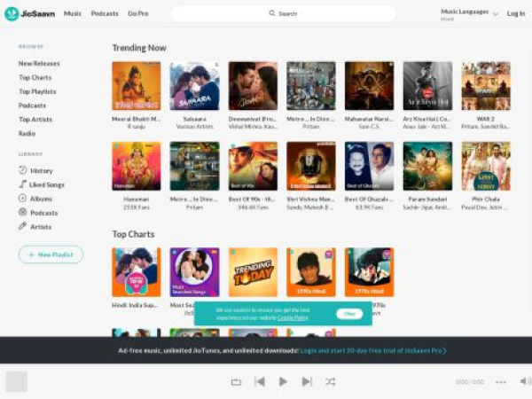Open the Music menu
Viewport: 532px width, 399px height.
(x=73, y=13)
